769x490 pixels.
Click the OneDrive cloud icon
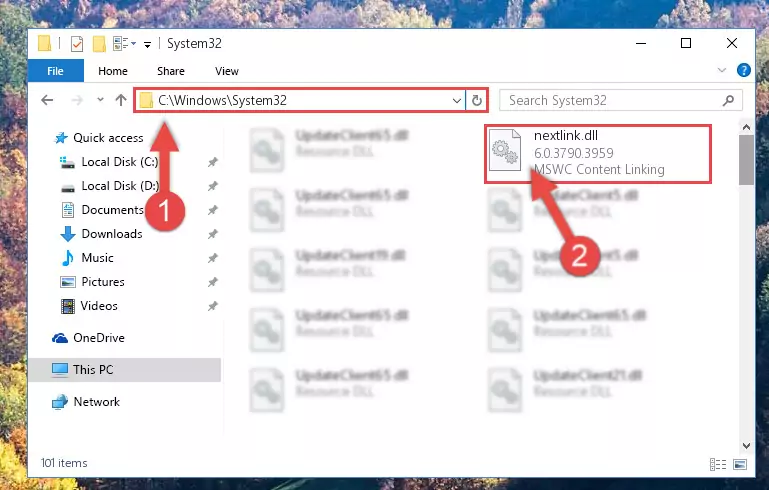[x=60, y=338]
